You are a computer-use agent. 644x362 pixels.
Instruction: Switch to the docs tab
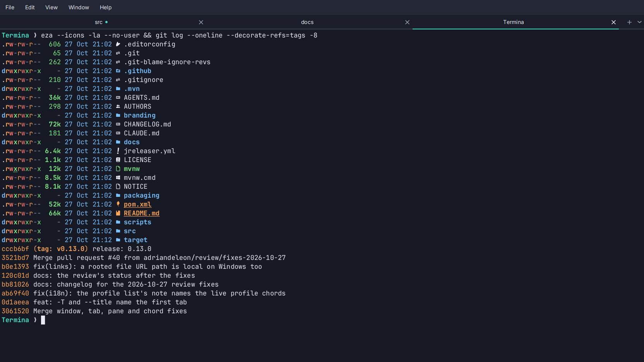tap(307, 22)
